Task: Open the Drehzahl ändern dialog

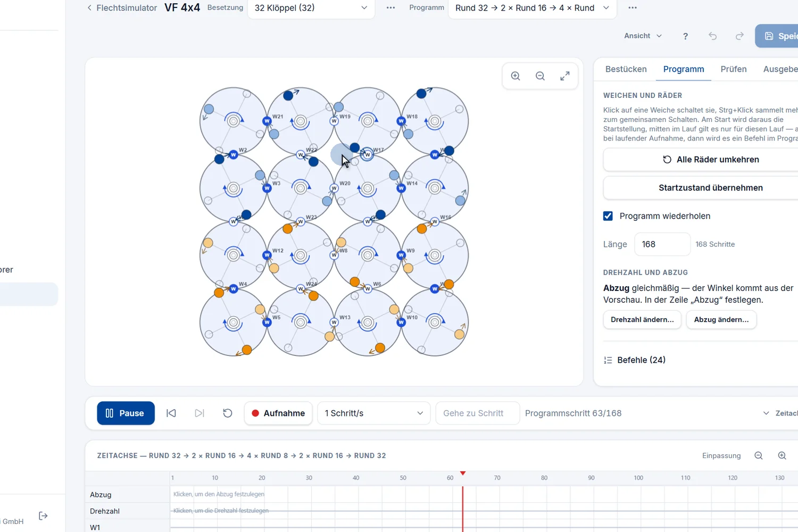Action: click(x=642, y=320)
